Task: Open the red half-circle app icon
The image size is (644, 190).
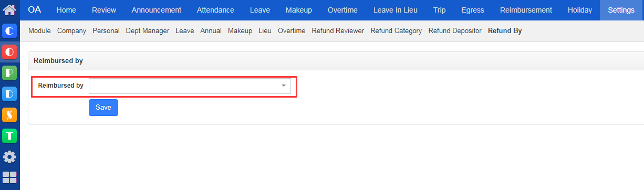Action: [9, 52]
